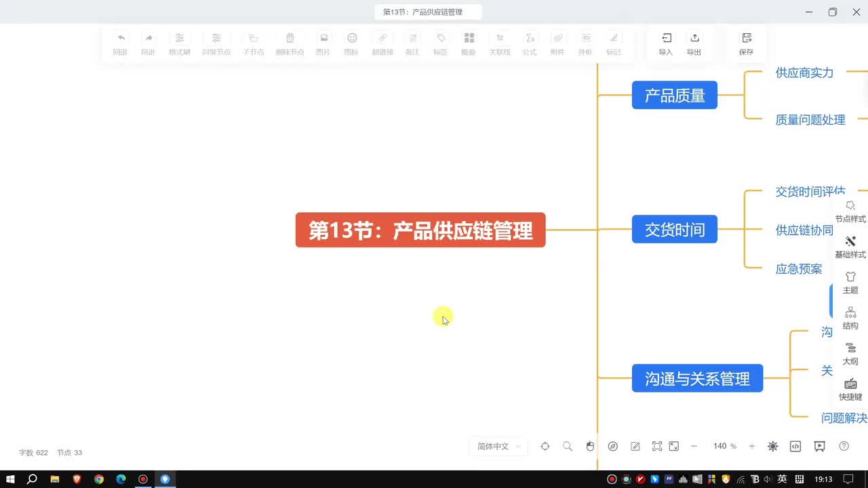This screenshot has height=488, width=868.
Task: Add a child node with 子节点
Action: pos(254,43)
